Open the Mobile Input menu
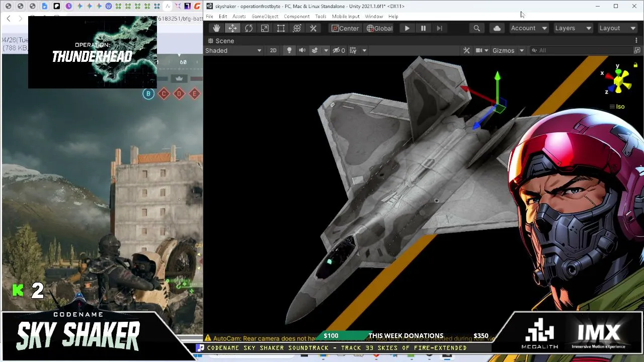Viewport: 644px width, 362px height. (x=346, y=17)
